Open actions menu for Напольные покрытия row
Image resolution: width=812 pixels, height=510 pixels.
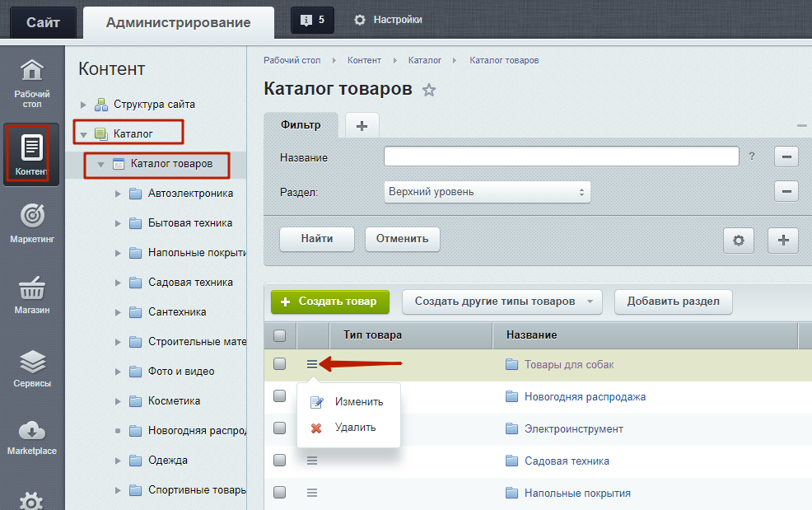[x=312, y=493]
